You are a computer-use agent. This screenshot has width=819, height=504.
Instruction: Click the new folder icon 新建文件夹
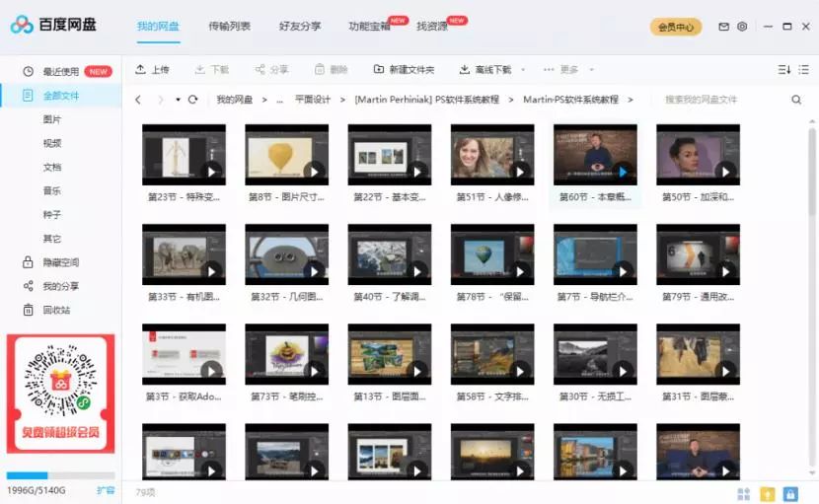pos(379,69)
